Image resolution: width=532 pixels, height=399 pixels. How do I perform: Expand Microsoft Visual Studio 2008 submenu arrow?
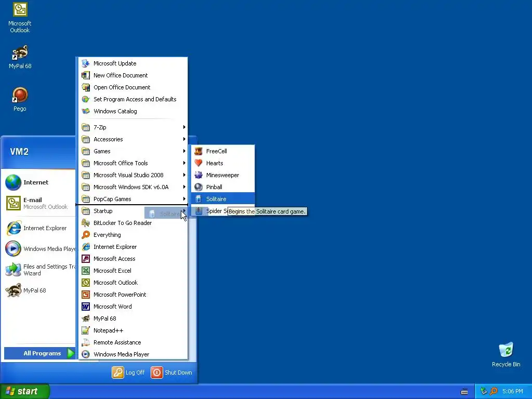tap(184, 175)
